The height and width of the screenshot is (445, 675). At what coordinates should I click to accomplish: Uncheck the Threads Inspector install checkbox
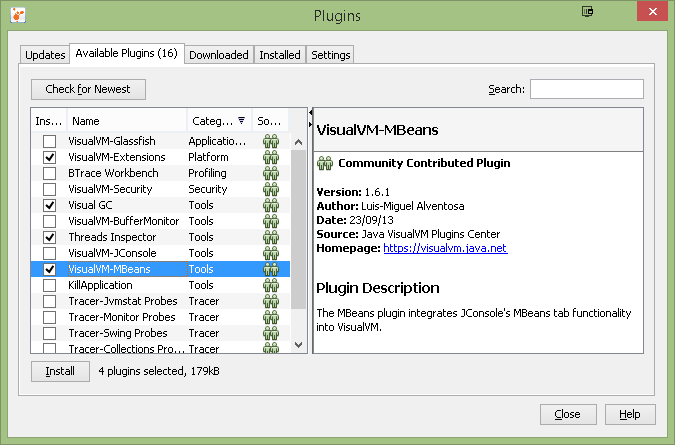click(50, 237)
